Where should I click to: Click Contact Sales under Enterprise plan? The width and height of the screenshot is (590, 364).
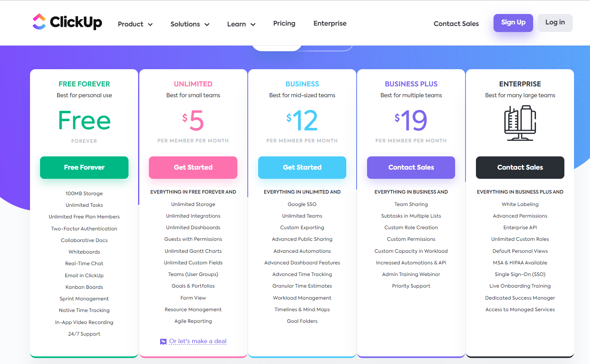[520, 168]
